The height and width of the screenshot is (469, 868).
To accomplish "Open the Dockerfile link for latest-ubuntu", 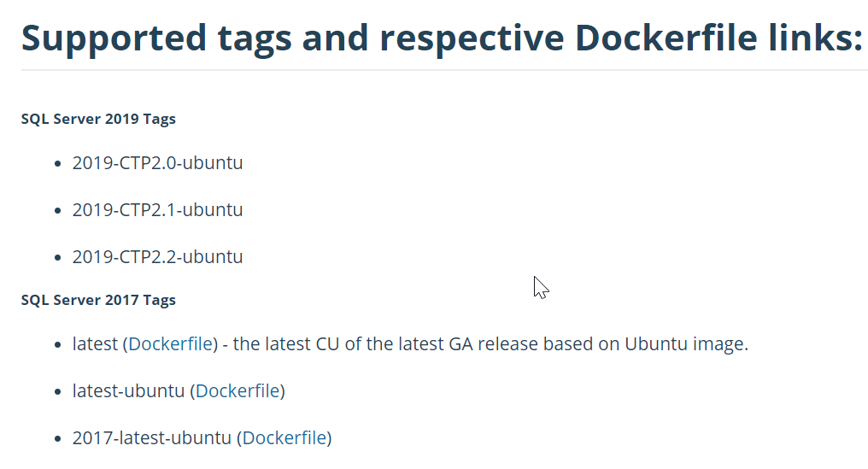I will (238, 391).
